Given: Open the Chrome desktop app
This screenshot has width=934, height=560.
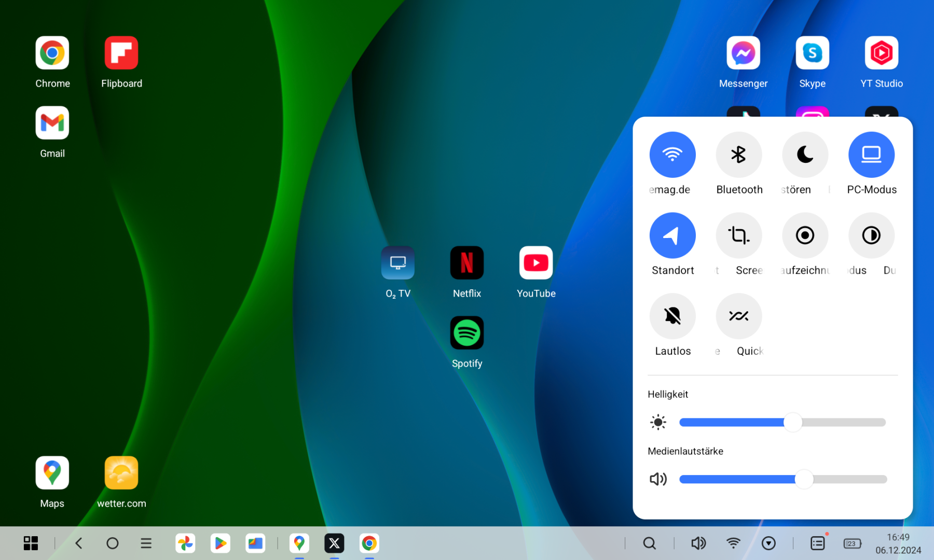Looking at the screenshot, I should [52, 53].
